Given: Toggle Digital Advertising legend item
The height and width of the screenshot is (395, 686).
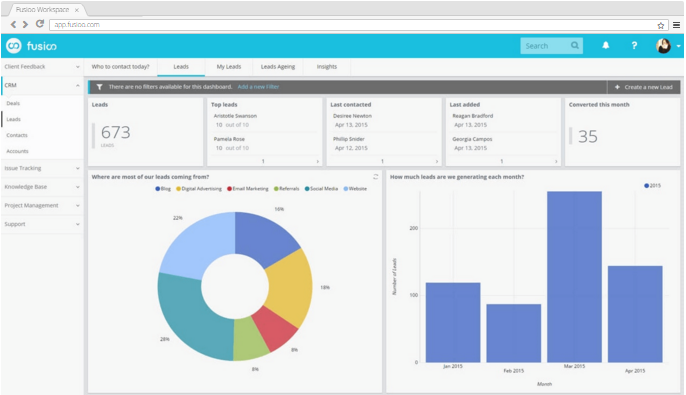Looking at the screenshot, I should (x=199, y=189).
